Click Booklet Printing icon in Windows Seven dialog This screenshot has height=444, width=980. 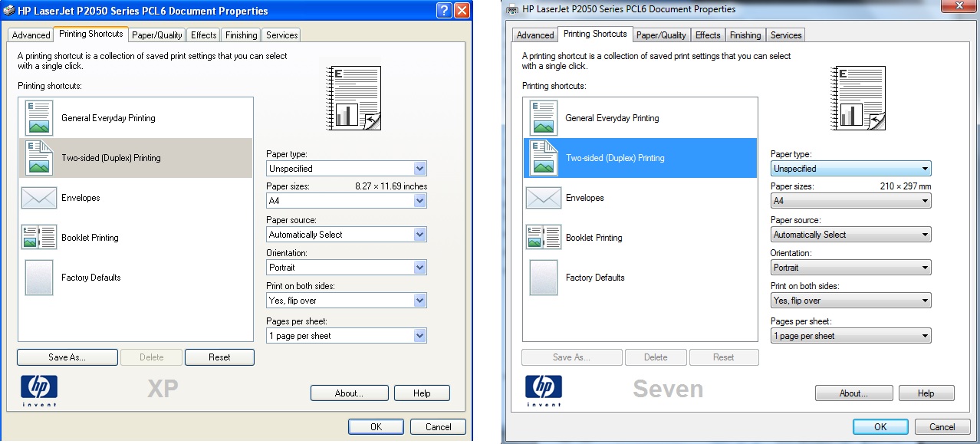(x=543, y=238)
